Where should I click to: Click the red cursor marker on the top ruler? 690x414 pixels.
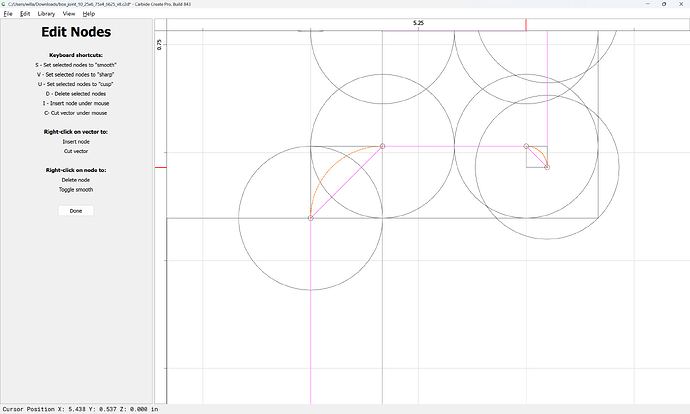point(526,25)
